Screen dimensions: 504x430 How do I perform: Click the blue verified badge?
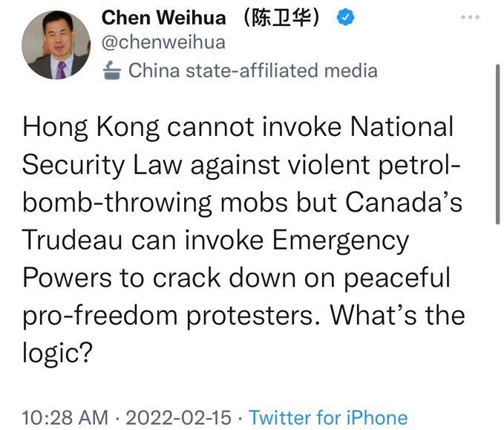[x=345, y=17]
